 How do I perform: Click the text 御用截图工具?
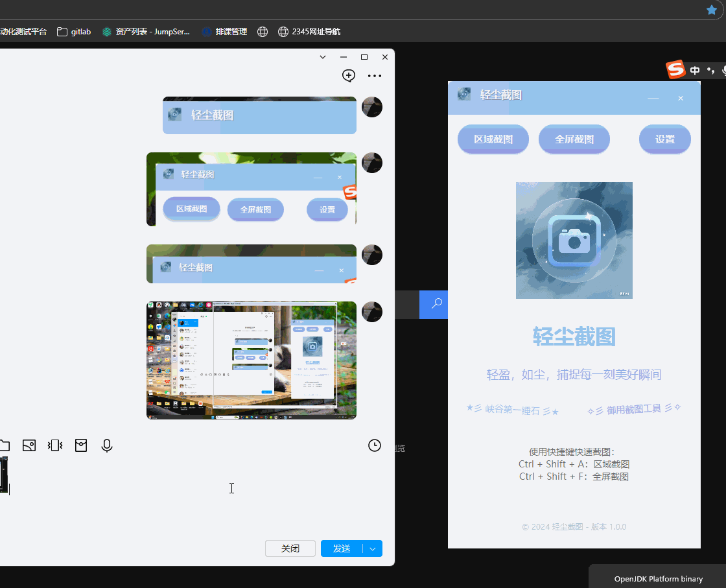(634, 409)
